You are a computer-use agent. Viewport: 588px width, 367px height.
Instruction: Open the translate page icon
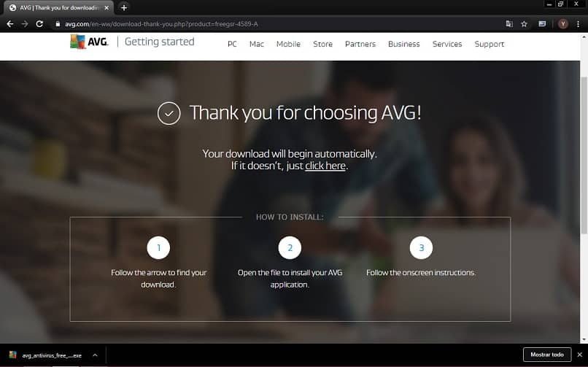[509, 24]
